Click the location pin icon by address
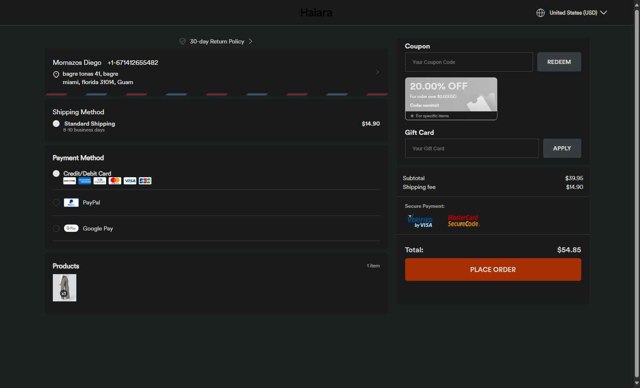Image resolution: width=640 pixels, height=388 pixels. [x=56, y=74]
